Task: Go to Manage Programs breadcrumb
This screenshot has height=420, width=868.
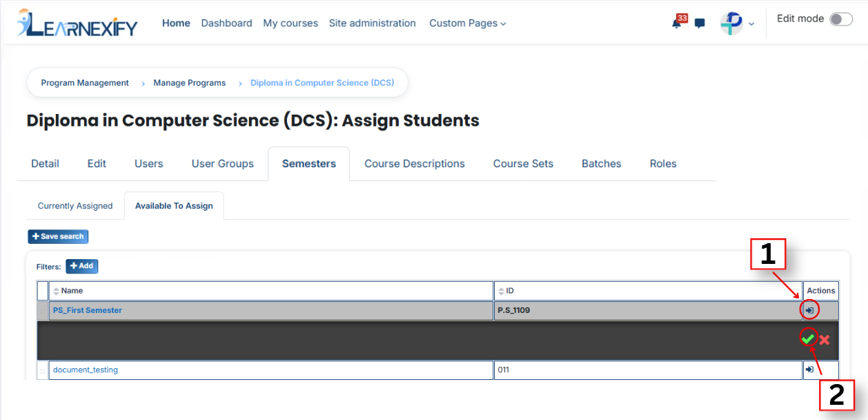Action: (x=190, y=83)
